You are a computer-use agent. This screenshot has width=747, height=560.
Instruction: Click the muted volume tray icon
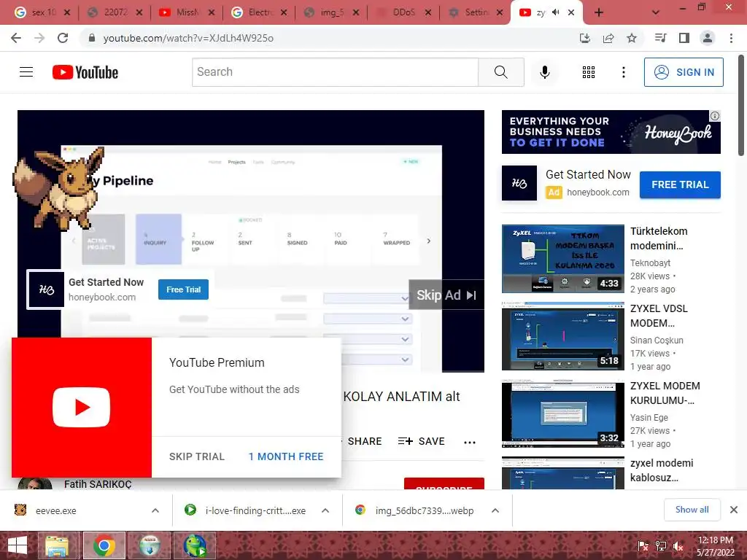(x=678, y=546)
